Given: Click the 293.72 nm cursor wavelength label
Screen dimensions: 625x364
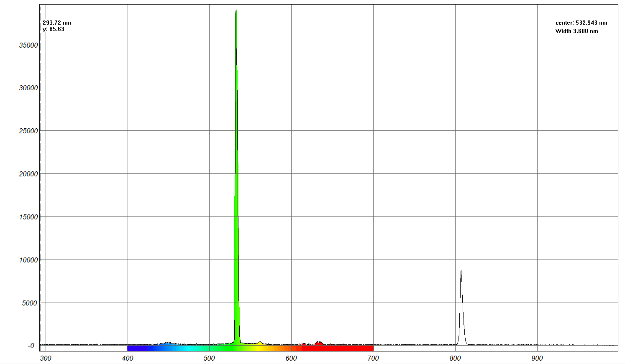Looking at the screenshot, I should (x=57, y=23).
